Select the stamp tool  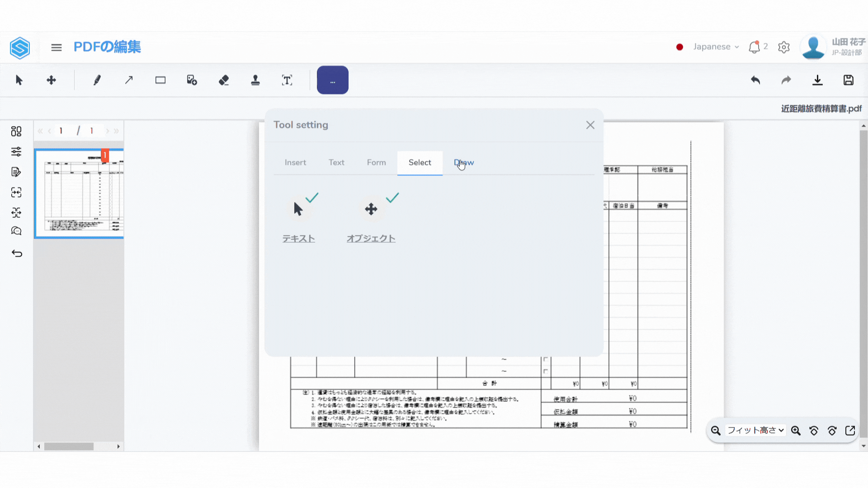(255, 80)
